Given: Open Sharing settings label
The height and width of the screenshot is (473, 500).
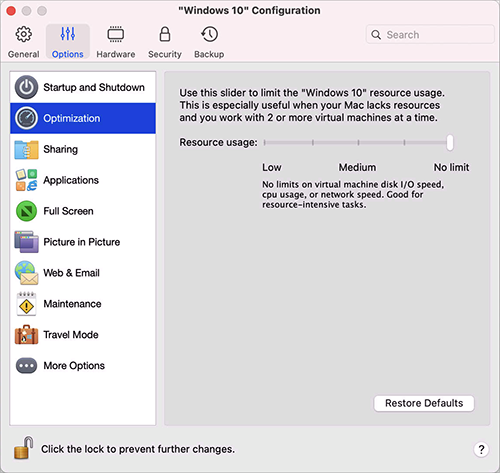Looking at the screenshot, I should pyautogui.click(x=61, y=149).
